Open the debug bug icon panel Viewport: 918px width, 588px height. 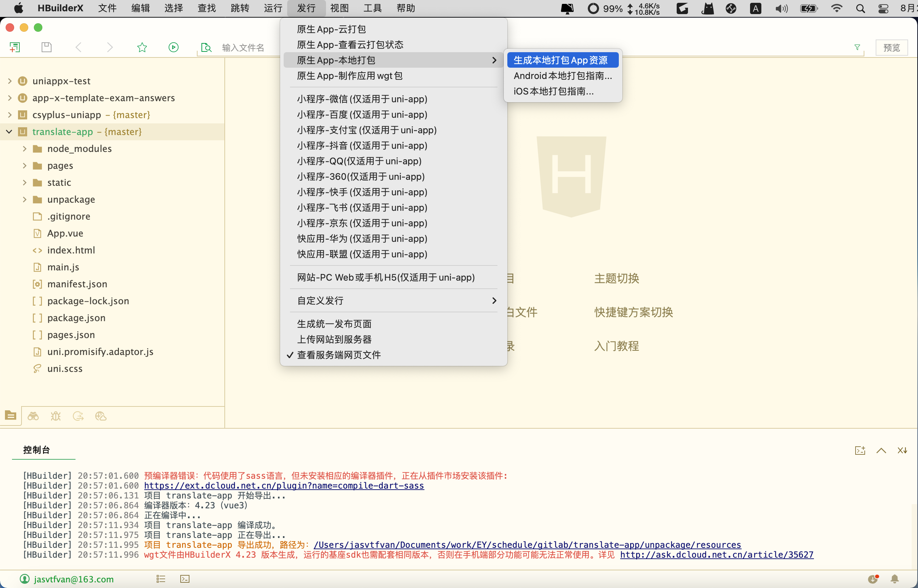(56, 416)
